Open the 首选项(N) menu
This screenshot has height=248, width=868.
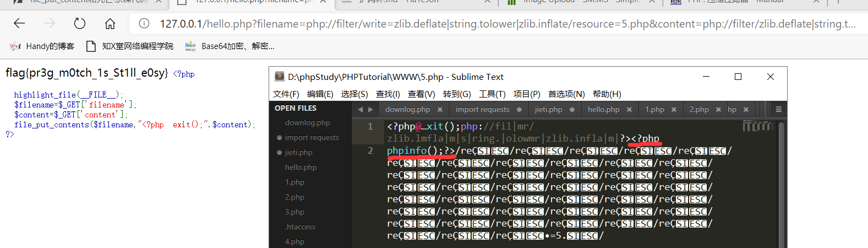point(566,94)
